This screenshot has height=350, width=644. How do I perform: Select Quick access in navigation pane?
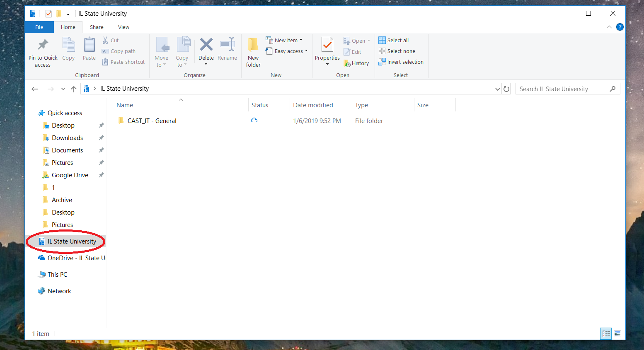click(65, 113)
